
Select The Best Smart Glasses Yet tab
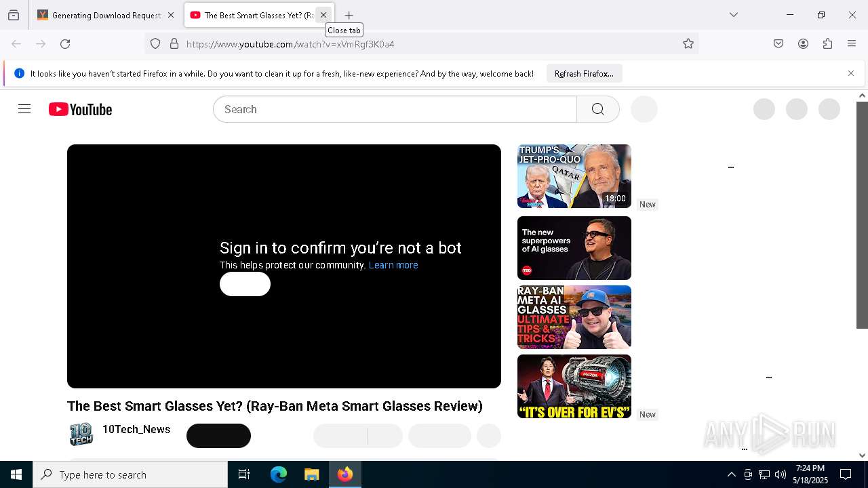tap(258, 15)
